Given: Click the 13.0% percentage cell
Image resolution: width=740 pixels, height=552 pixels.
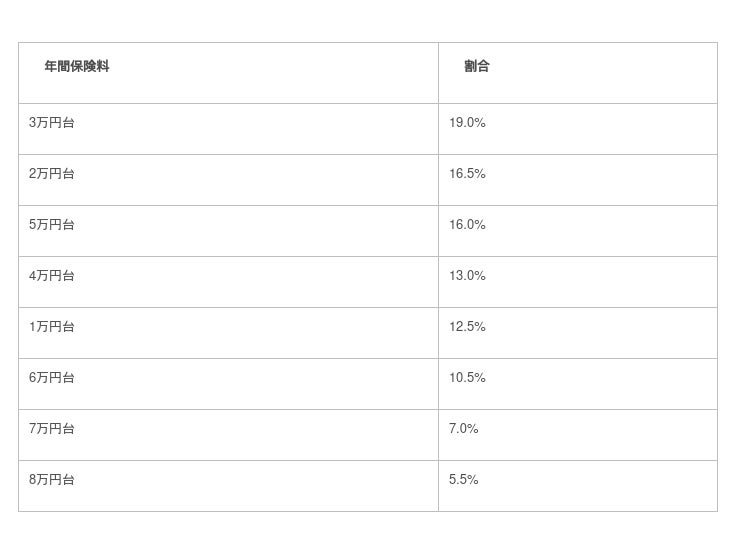Looking at the screenshot, I should click(467, 276).
